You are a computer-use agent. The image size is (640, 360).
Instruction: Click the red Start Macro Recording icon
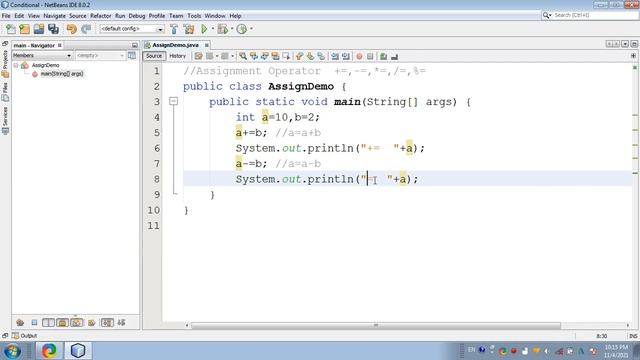pos(359,56)
